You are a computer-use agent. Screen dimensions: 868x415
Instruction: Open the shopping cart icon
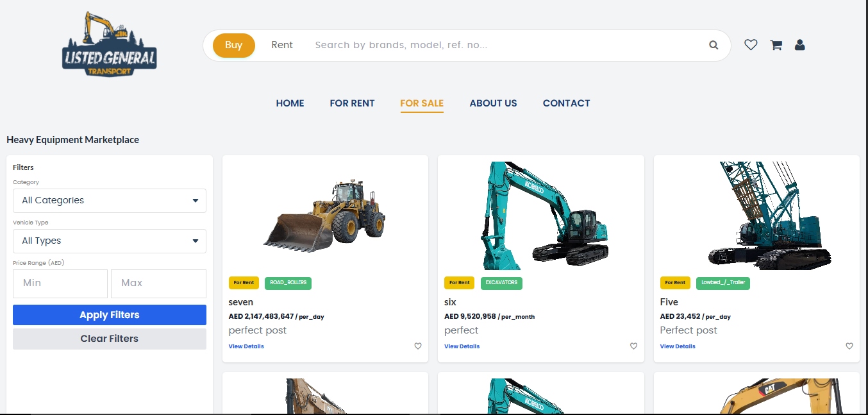click(x=776, y=45)
